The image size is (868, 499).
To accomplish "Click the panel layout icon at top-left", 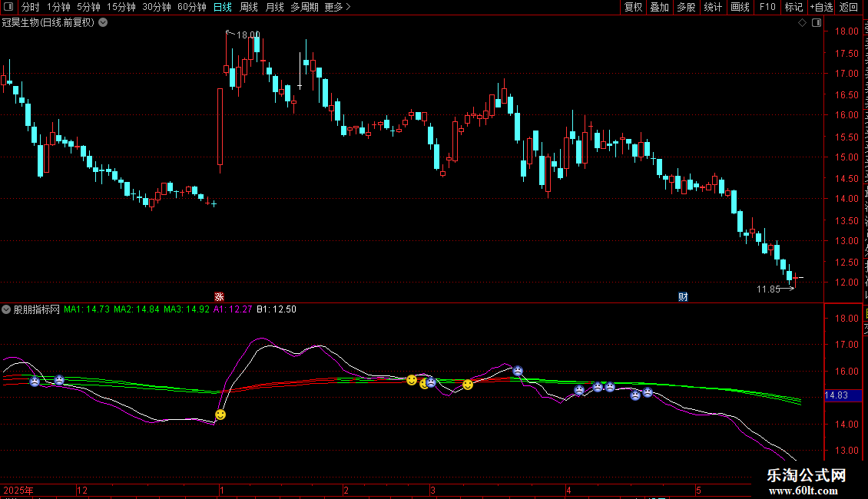I will [x=8, y=7].
